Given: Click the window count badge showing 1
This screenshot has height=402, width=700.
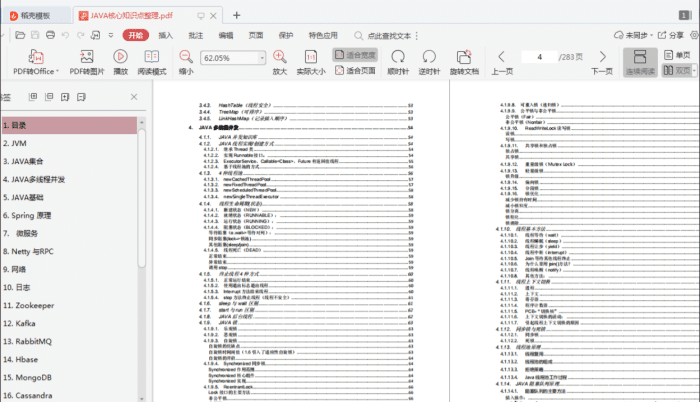Looking at the screenshot, I should [685, 15].
